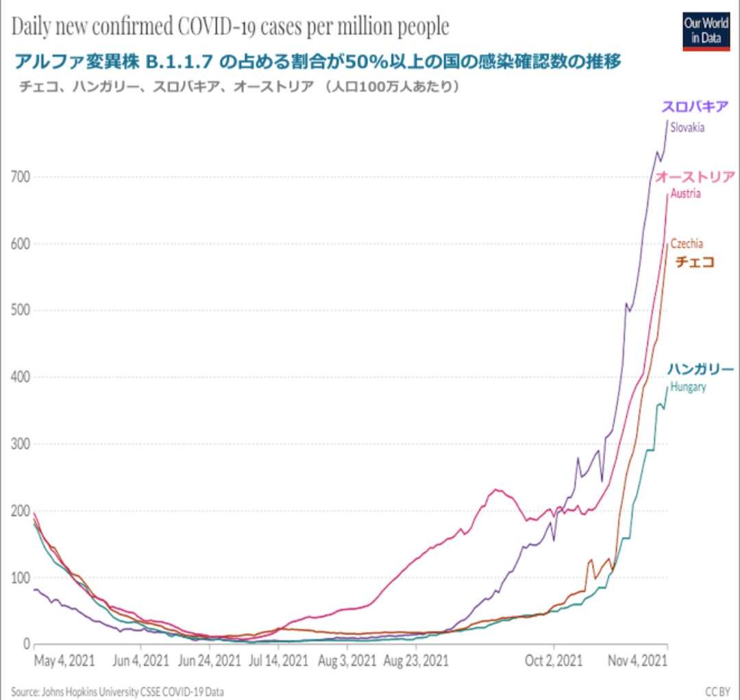This screenshot has width=740, height=700.
Task: Click the chart title Daily new confirmed
Action: coord(230,26)
